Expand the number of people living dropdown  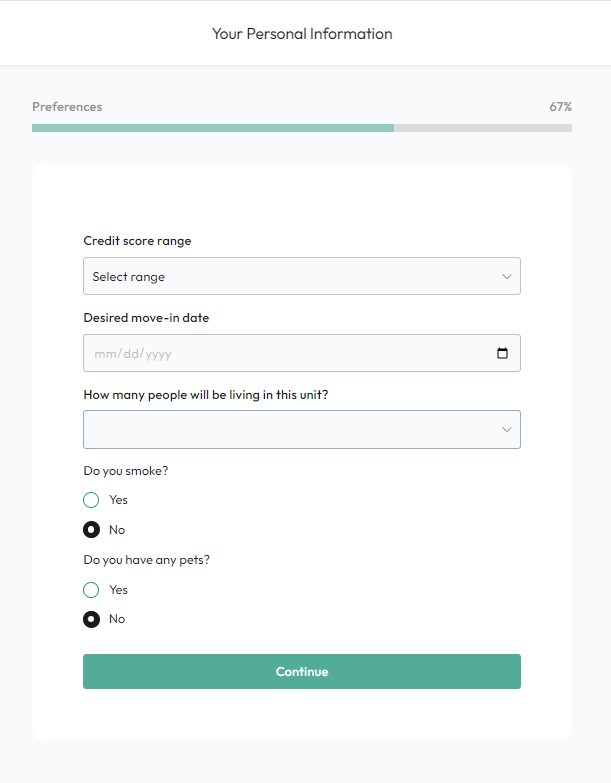pyautogui.click(x=302, y=429)
